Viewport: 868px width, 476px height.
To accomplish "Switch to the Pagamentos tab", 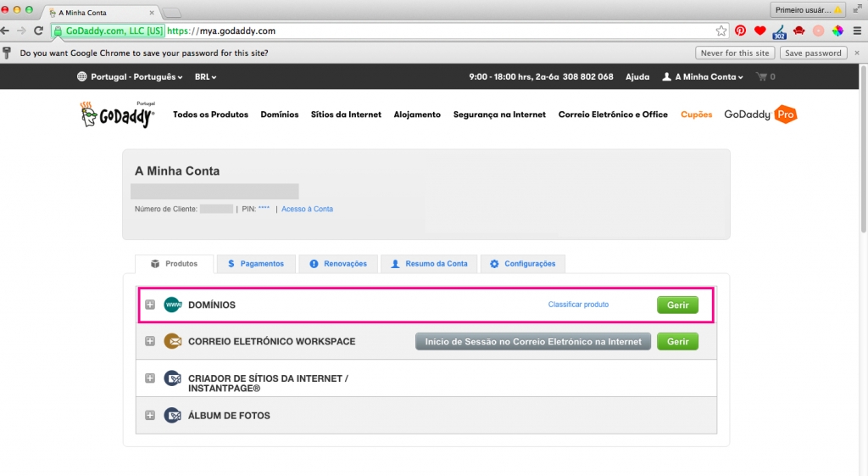I will (256, 264).
